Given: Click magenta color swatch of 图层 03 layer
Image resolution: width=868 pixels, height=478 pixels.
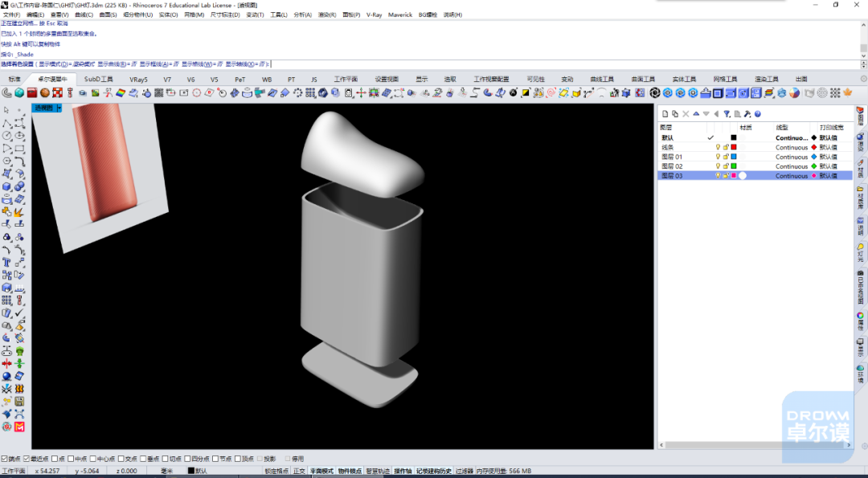Looking at the screenshot, I should click(734, 175).
